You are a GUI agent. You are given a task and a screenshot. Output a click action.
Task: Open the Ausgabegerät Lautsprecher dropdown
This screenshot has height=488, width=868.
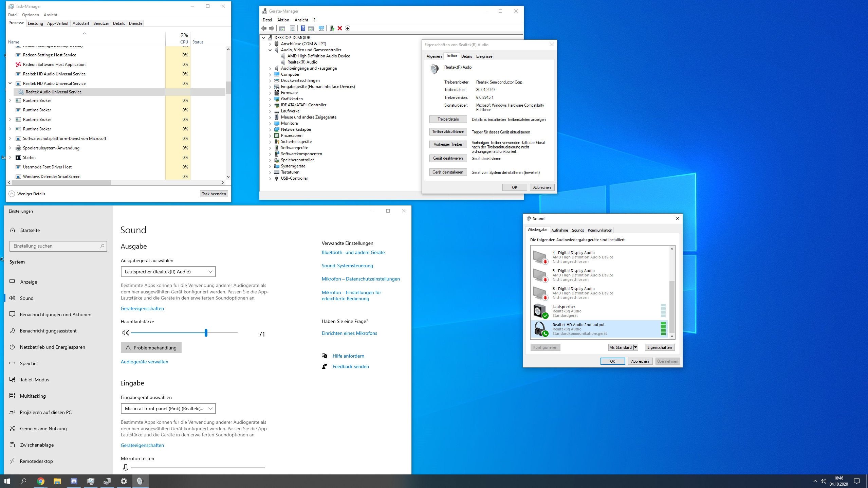[168, 272]
